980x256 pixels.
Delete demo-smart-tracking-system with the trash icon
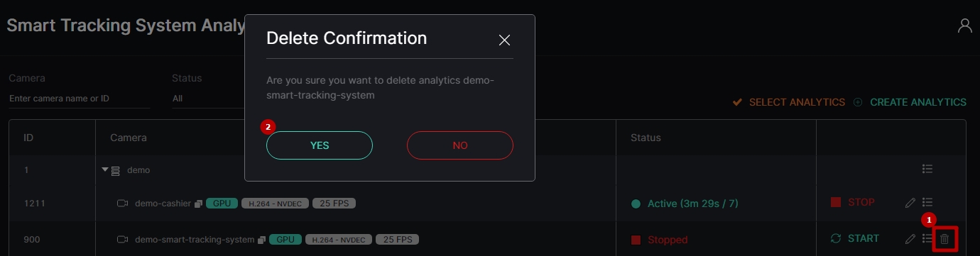click(x=944, y=239)
